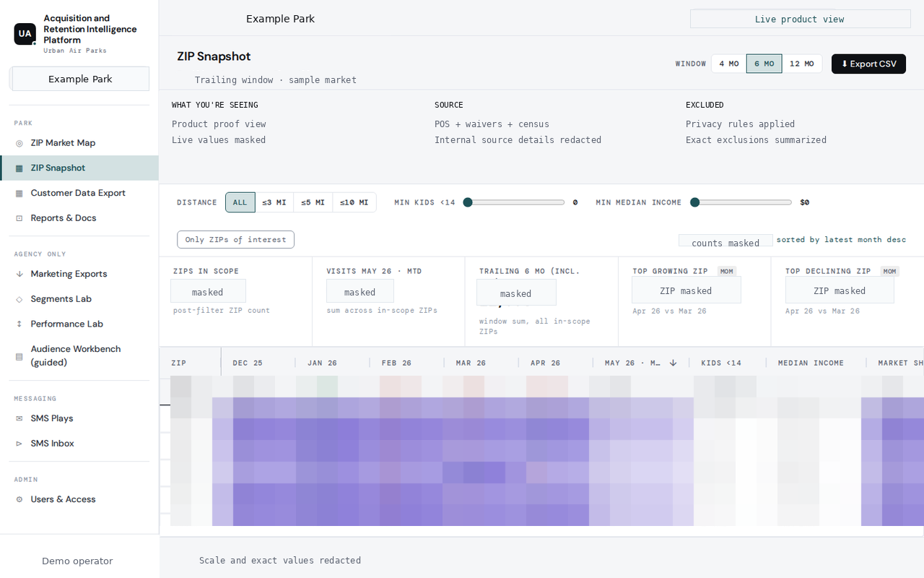Image resolution: width=924 pixels, height=578 pixels.
Task: Open SMS Plays envelope icon
Action: (19, 419)
